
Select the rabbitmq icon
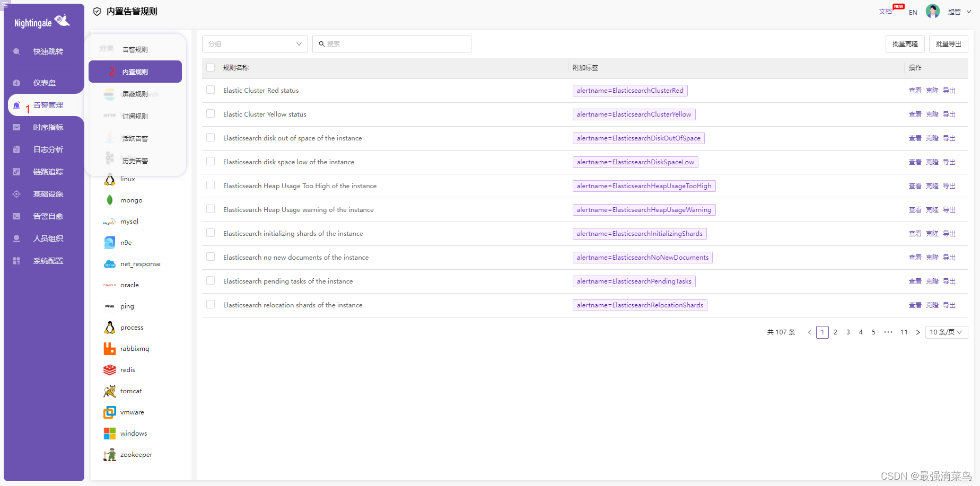coord(110,349)
